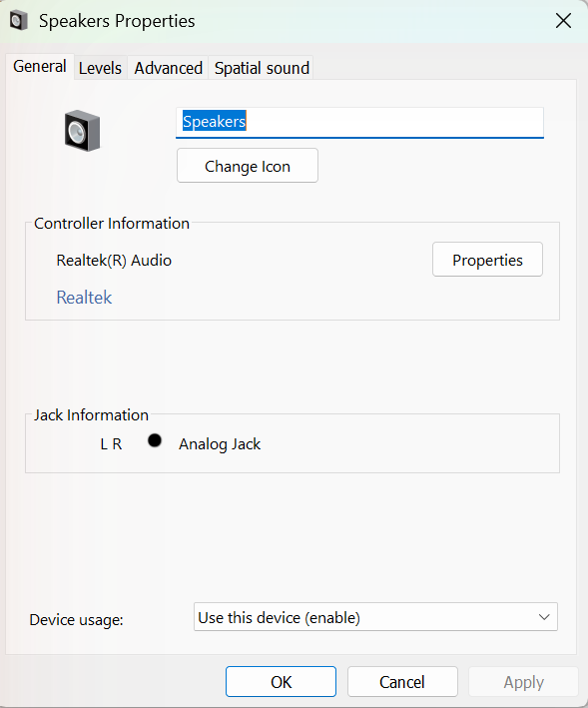Screen dimensions: 588x708
Task: Click the greyed-out Apply button
Action: (523, 682)
